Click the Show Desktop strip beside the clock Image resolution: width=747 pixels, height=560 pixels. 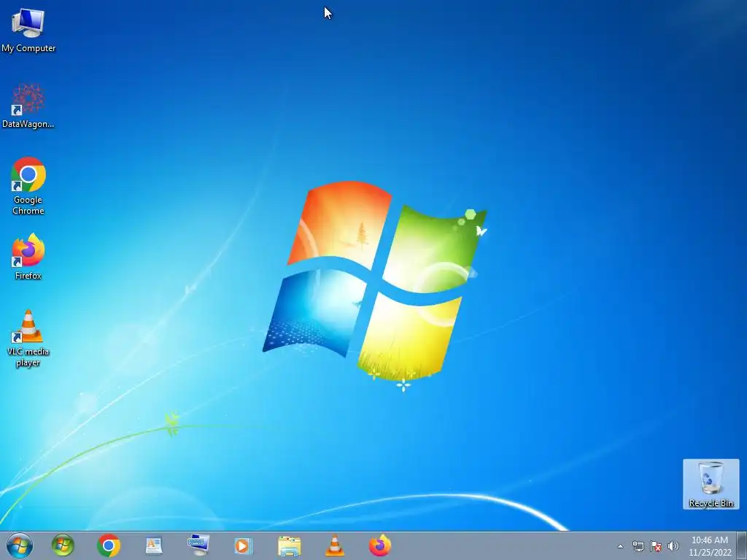pyautogui.click(x=741, y=545)
